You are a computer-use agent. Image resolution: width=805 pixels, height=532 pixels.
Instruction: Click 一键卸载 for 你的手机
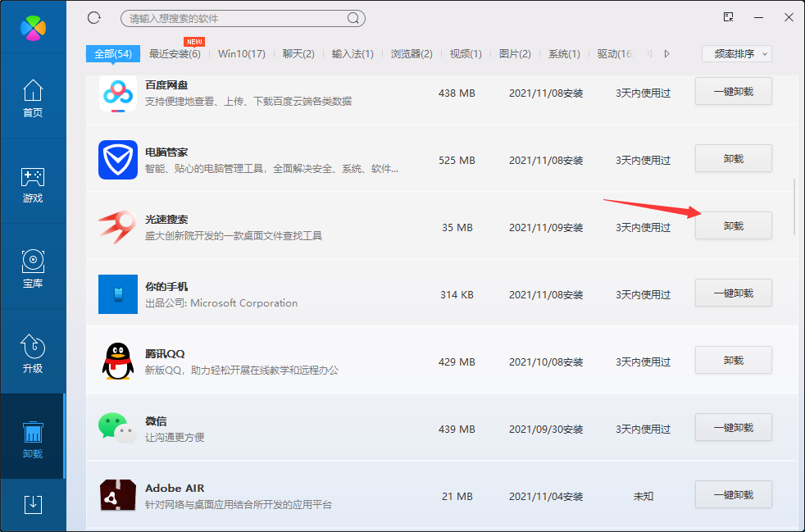(734, 293)
